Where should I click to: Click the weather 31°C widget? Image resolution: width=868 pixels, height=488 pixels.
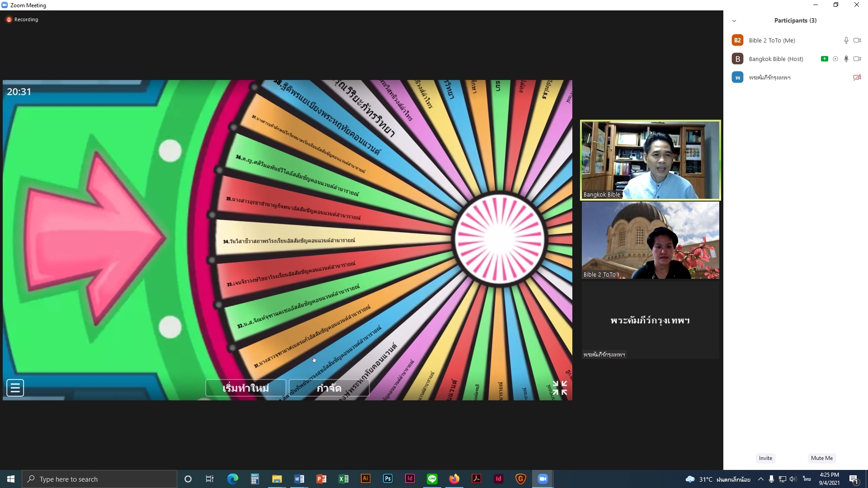tap(718, 479)
